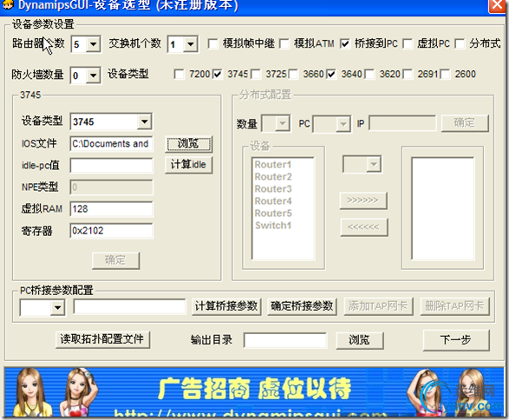Select Router5 in the 设备 list

tap(273, 213)
